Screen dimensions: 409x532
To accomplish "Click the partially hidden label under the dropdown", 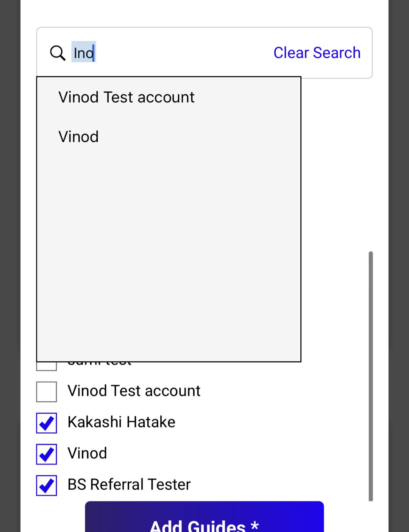I will [99, 364].
